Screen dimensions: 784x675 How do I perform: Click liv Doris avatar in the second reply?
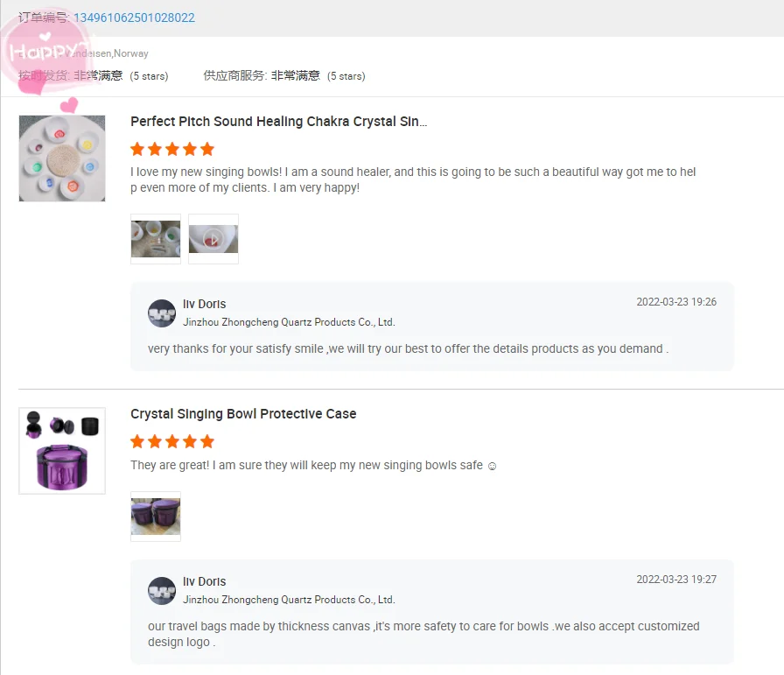point(162,591)
